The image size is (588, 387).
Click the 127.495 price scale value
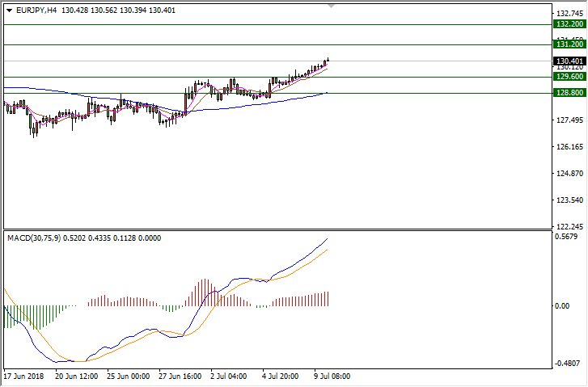(570, 120)
